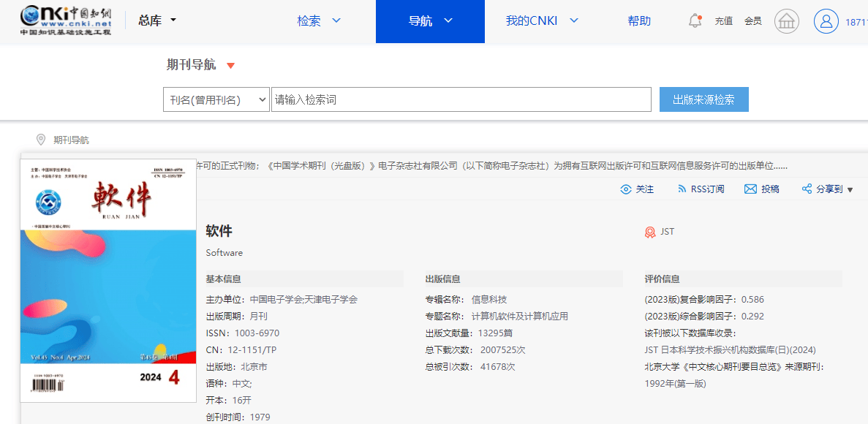Click the 软件 journal cover thumbnail
The height and width of the screenshot is (424, 868).
(x=108, y=281)
